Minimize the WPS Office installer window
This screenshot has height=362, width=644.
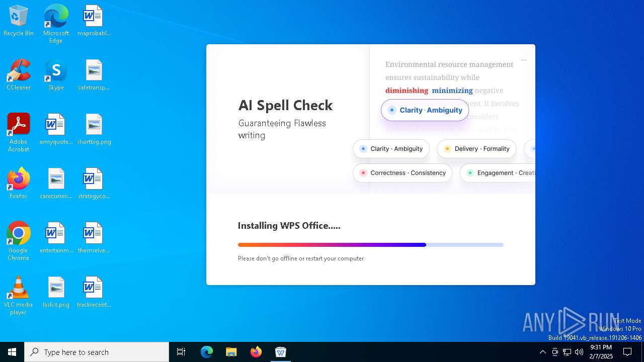[524, 60]
